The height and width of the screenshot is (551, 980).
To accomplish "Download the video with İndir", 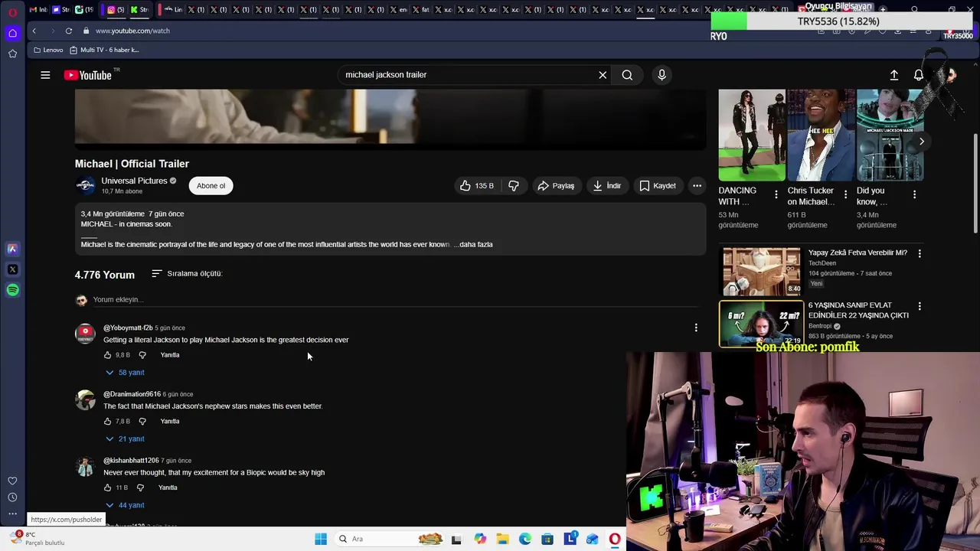I will (x=606, y=186).
